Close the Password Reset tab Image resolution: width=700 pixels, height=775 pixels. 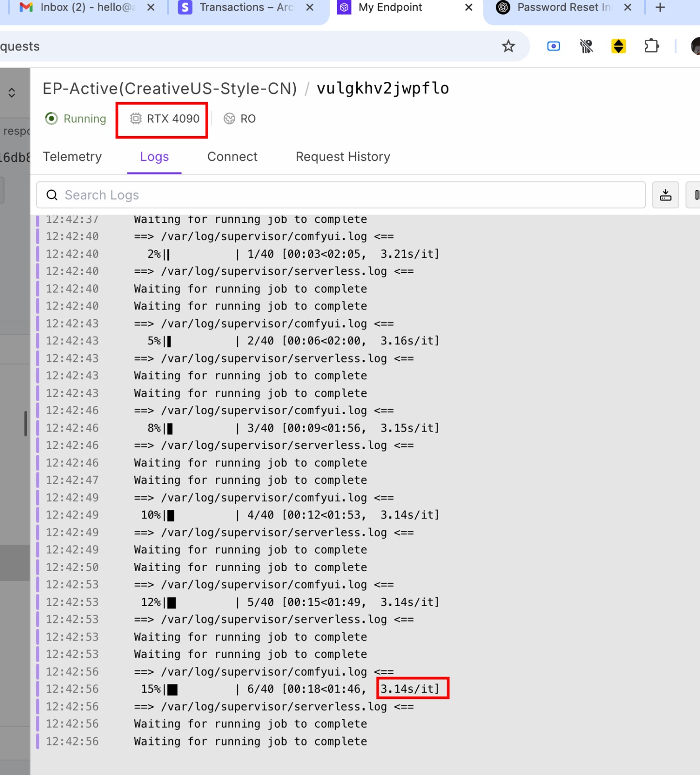[x=627, y=8]
